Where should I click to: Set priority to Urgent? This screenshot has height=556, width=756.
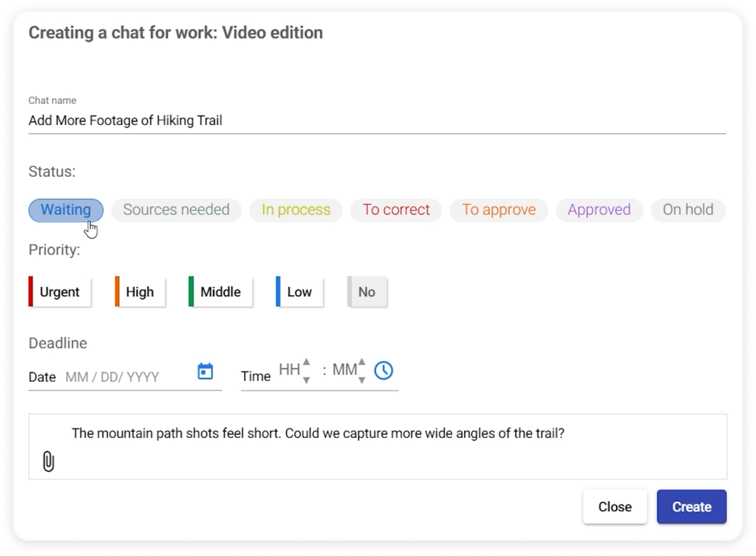[60, 292]
